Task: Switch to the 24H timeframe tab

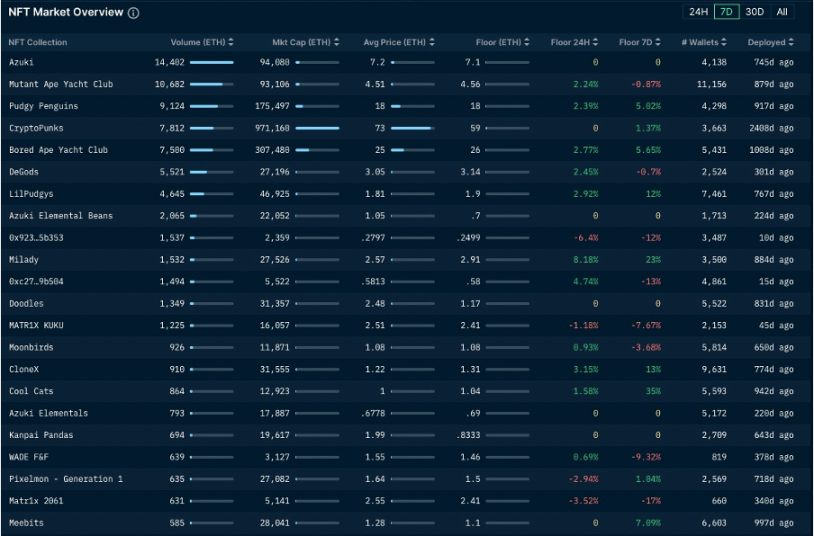Action: (x=698, y=11)
